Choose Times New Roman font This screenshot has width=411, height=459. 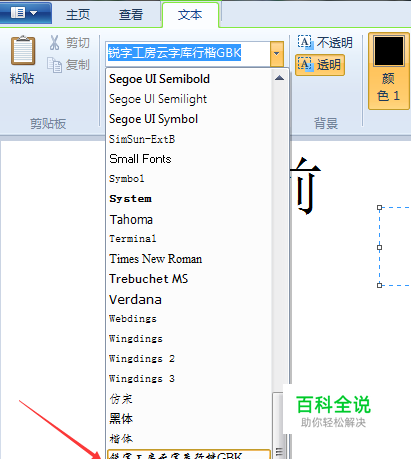click(x=189, y=259)
